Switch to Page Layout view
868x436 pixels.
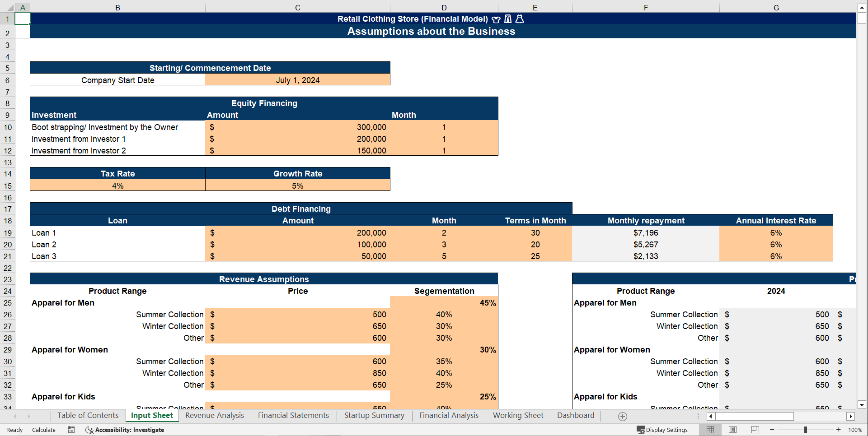732,430
